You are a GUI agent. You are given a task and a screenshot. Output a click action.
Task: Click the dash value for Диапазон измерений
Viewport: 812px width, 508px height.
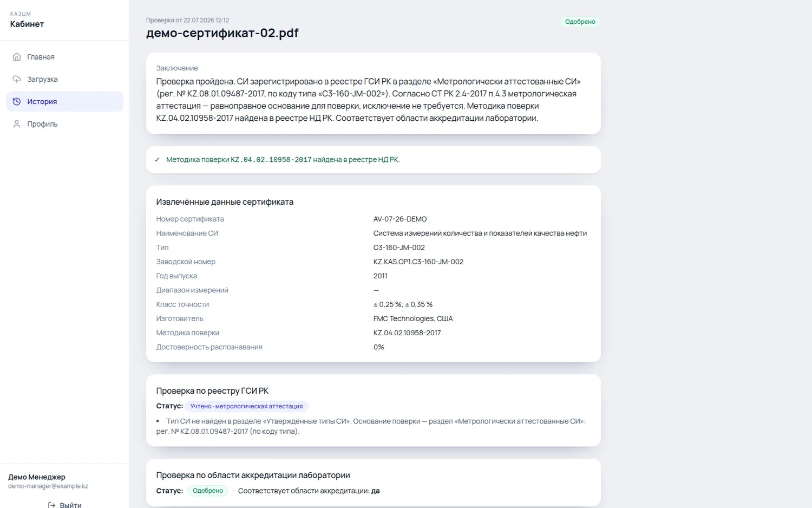[376, 290]
